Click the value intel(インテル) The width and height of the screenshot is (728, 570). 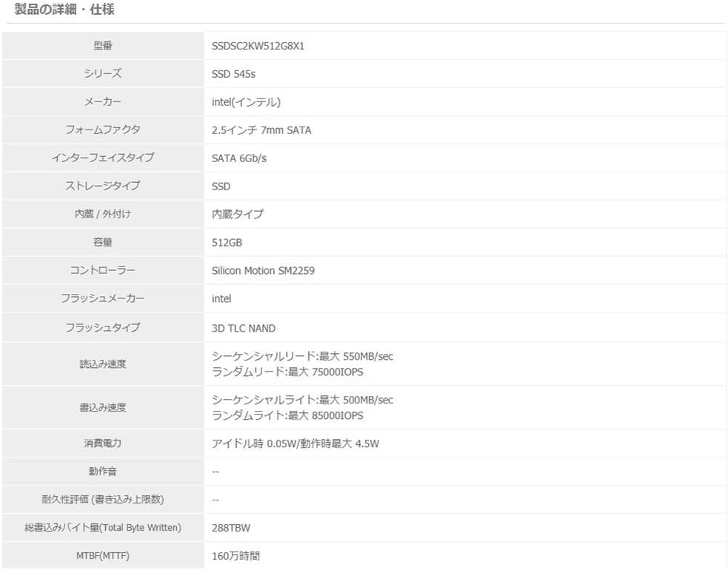coord(246,102)
